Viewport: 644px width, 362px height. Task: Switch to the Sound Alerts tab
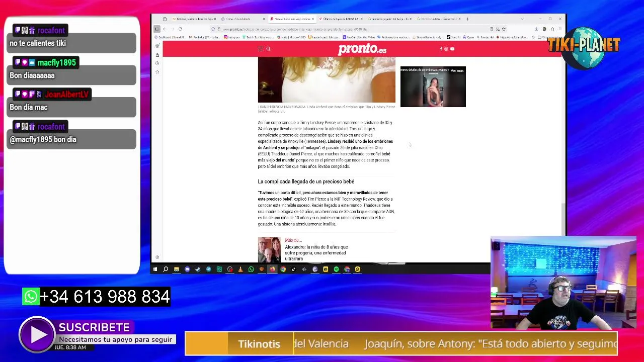coord(242,19)
